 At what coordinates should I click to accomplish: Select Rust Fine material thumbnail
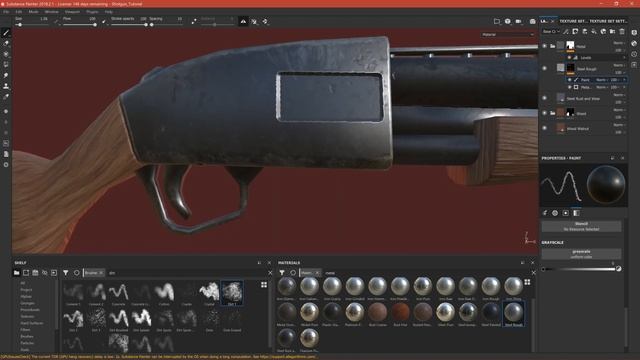pyautogui.click(x=400, y=313)
